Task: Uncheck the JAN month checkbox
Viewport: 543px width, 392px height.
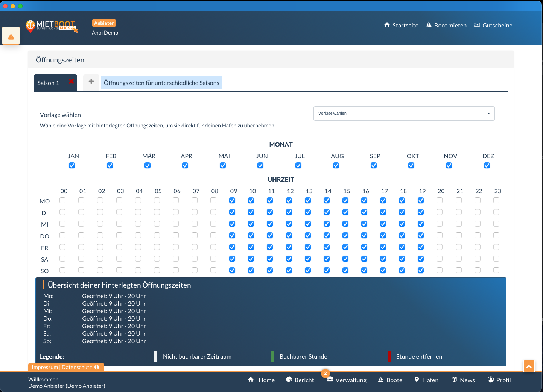Action: pos(72,166)
